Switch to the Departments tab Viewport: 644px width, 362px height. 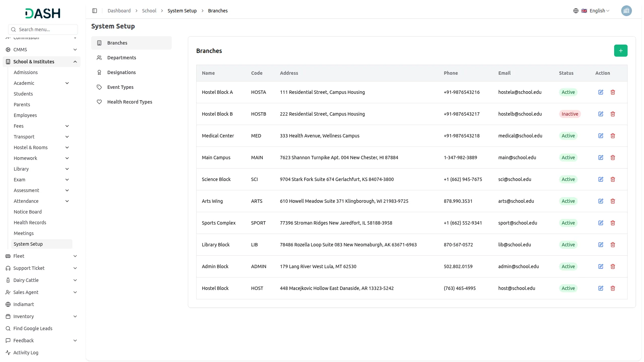[x=121, y=58]
